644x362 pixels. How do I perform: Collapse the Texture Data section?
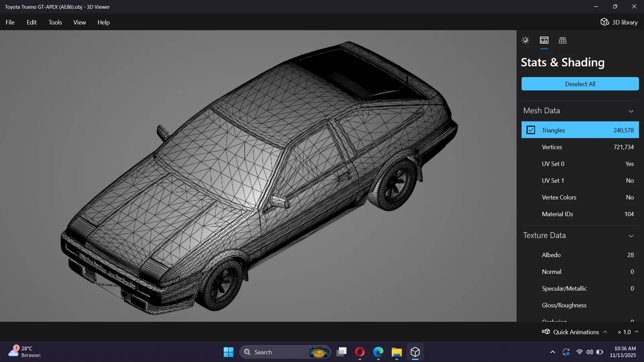click(631, 236)
